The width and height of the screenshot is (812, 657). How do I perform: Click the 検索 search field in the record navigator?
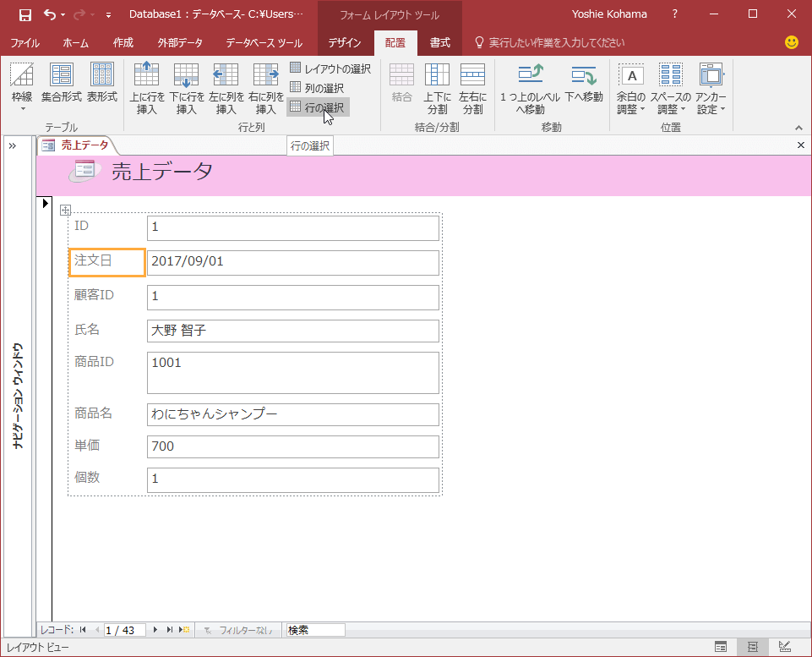(x=315, y=630)
